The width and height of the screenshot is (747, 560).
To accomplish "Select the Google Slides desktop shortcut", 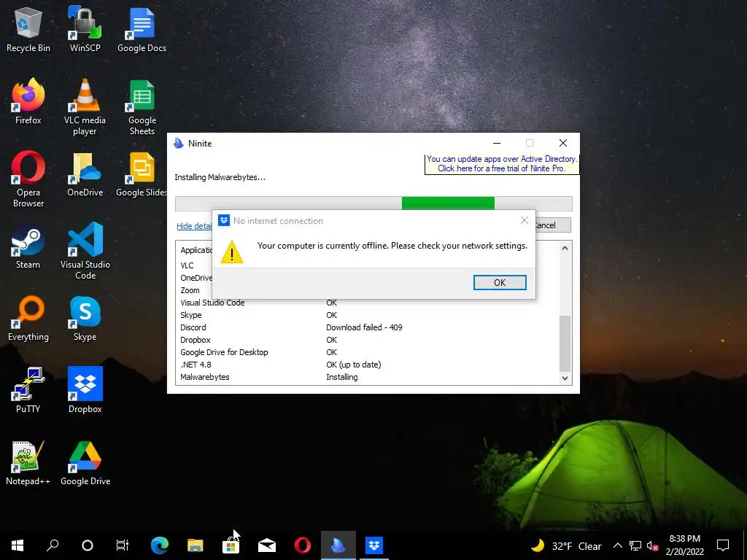I will [142, 174].
